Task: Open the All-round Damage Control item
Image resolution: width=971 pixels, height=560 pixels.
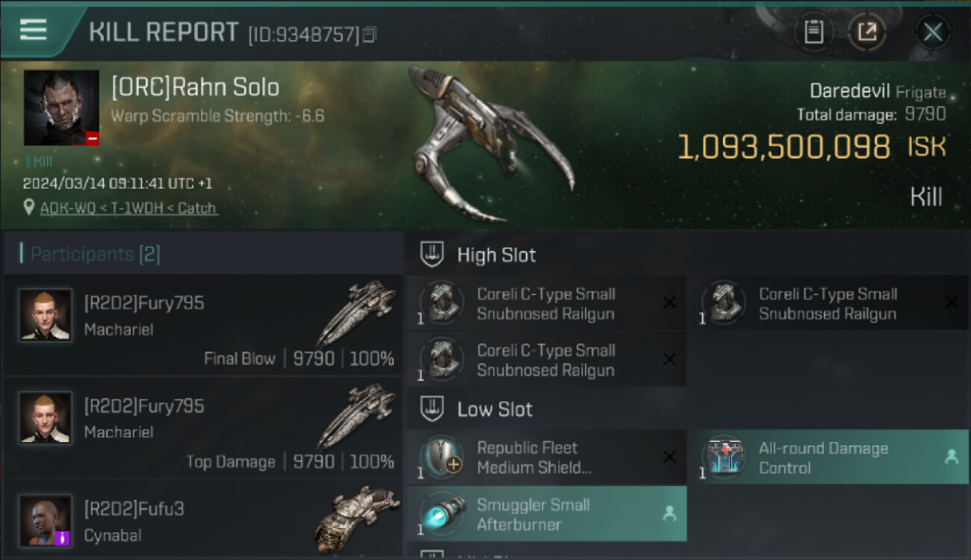Action: click(x=828, y=458)
